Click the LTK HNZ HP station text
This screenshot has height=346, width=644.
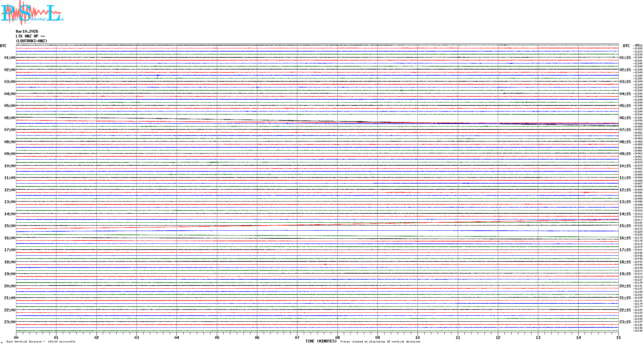click(x=30, y=36)
